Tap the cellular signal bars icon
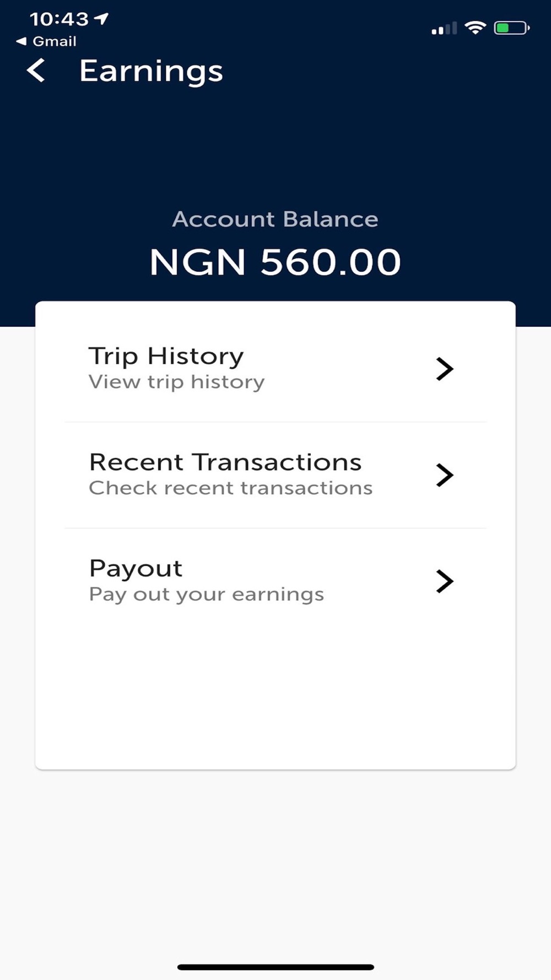This screenshot has width=551, height=980. [x=444, y=28]
